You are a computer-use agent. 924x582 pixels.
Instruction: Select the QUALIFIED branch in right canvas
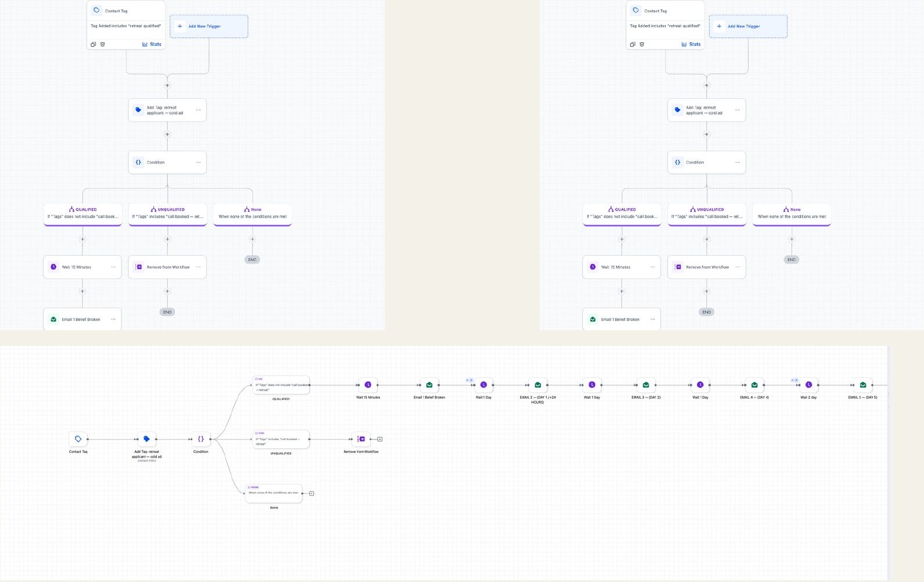[622, 214]
